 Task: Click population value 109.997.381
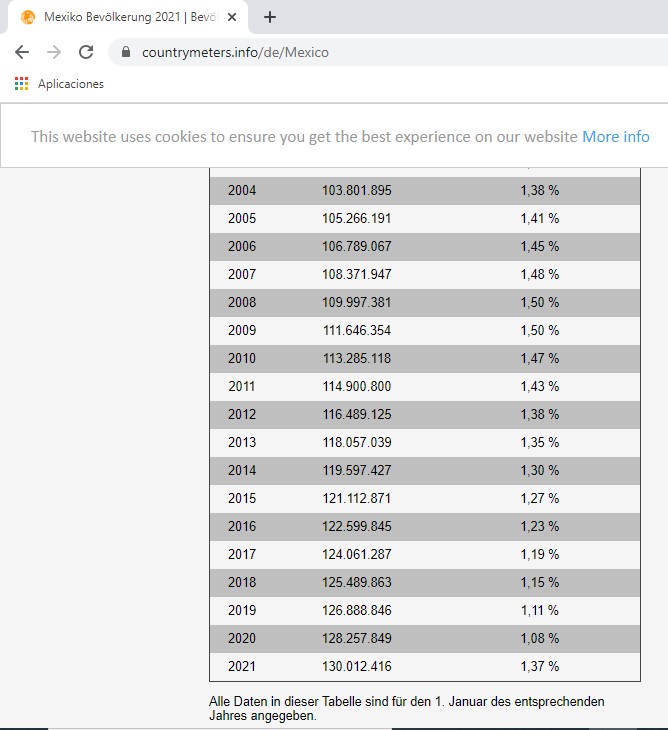357,302
